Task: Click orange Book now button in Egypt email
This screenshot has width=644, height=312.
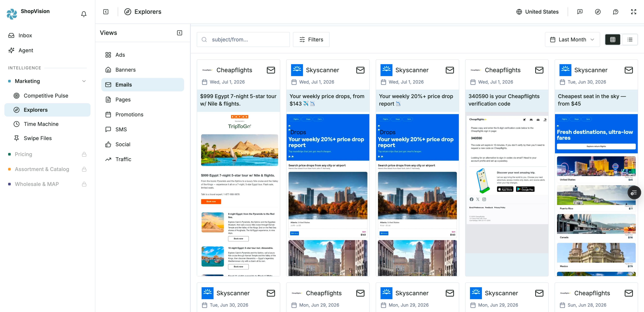Action: (211, 201)
